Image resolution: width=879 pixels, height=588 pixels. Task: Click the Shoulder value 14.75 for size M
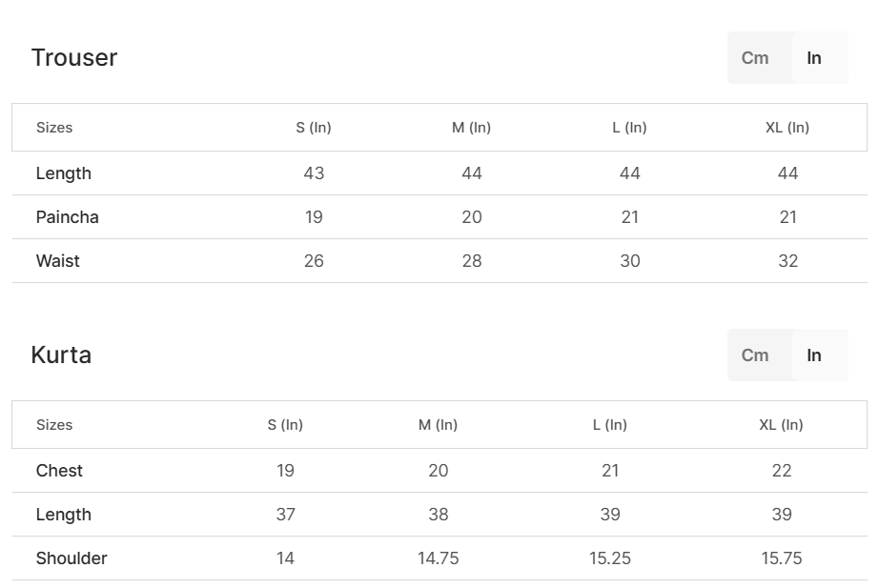[438, 558]
